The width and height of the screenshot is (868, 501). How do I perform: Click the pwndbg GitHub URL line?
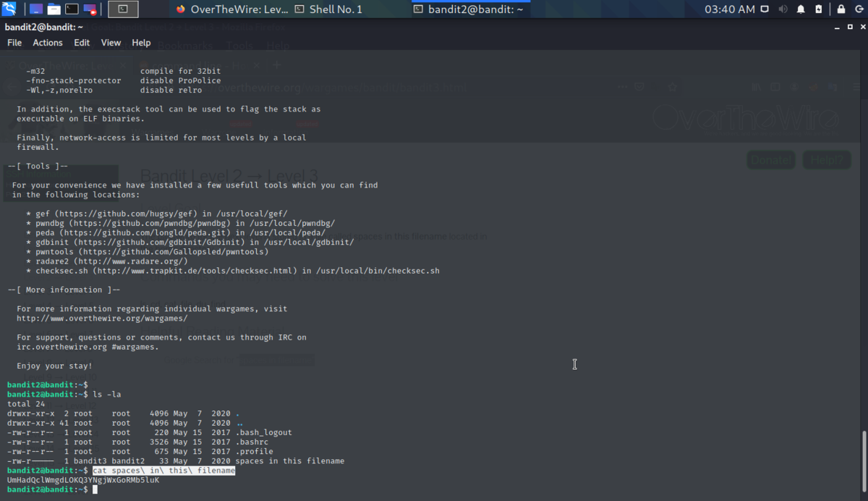pos(180,224)
